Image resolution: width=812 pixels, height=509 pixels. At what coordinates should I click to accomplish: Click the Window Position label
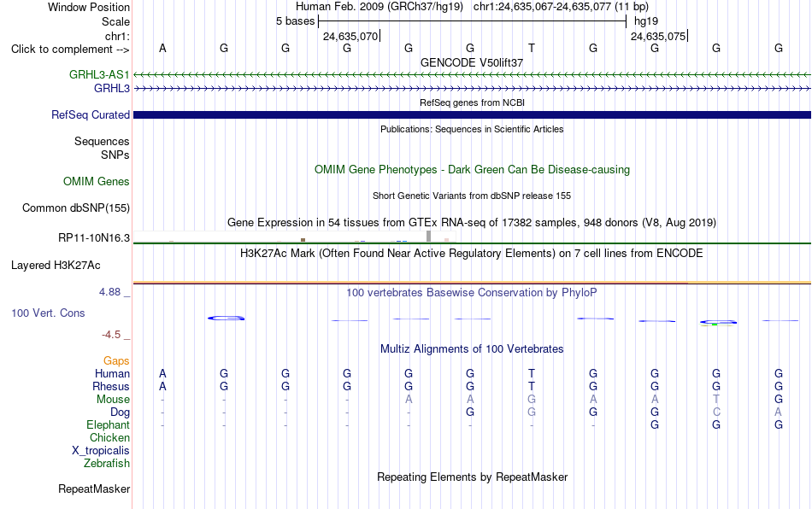click(89, 7)
